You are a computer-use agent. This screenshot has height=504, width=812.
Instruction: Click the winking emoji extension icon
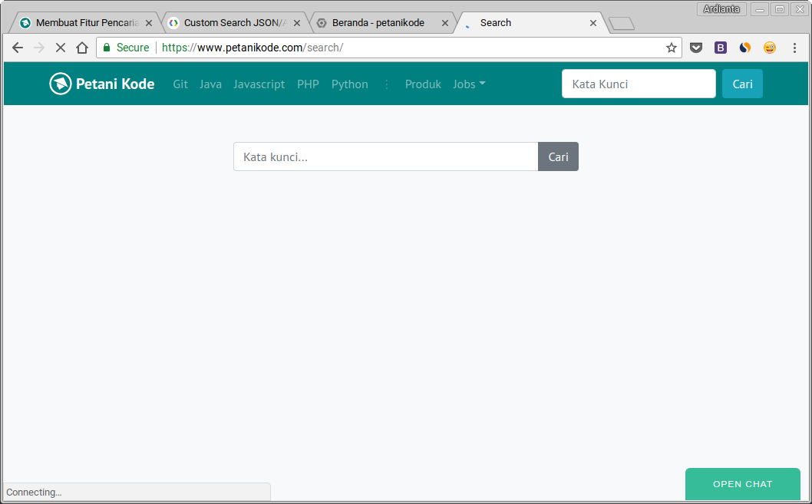(769, 48)
